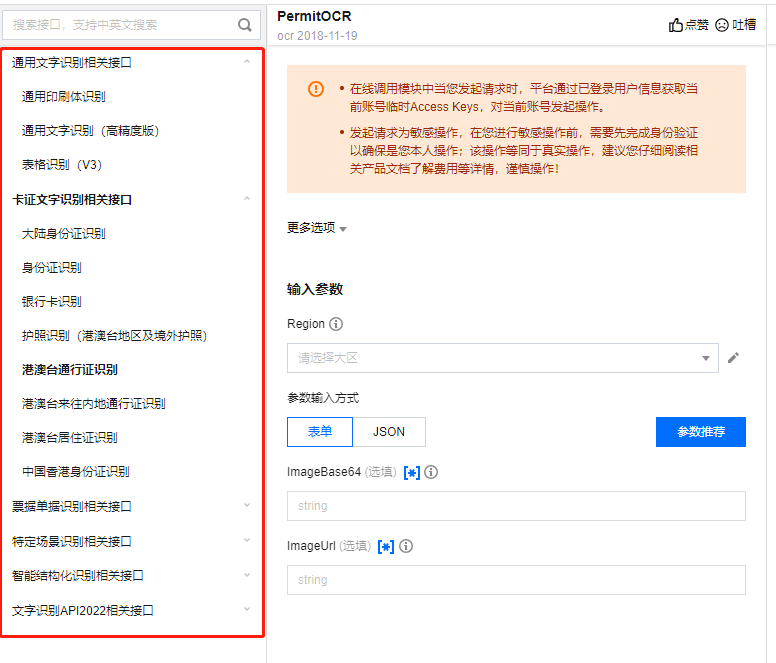Click the Region info icon
This screenshot has height=663, width=776.
[x=336, y=324]
